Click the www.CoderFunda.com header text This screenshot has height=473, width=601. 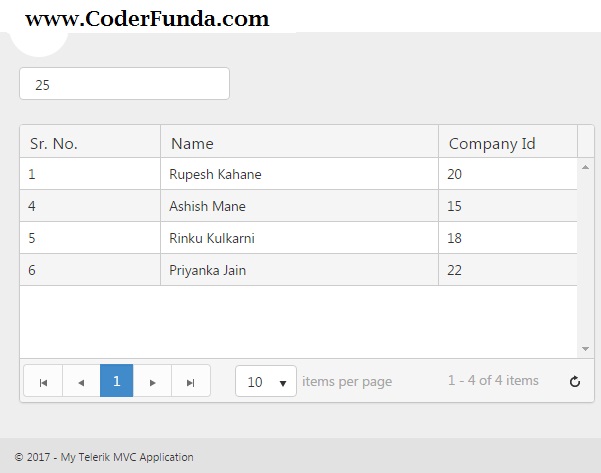coord(147,19)
